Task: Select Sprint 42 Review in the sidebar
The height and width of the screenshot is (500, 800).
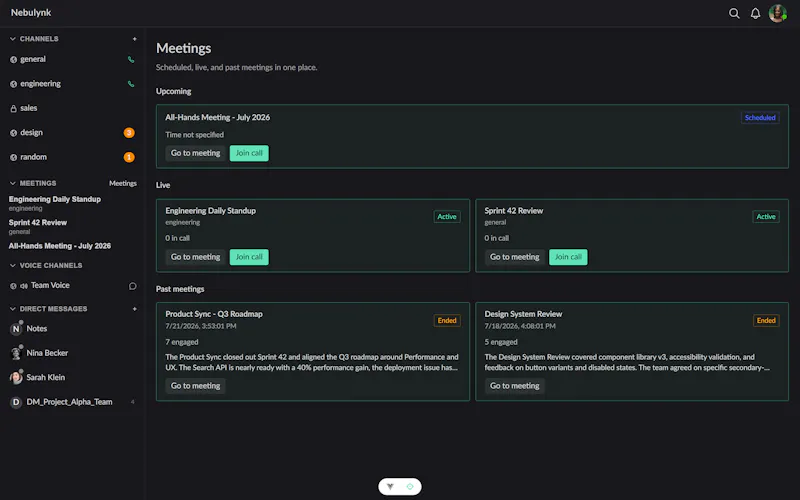Action: [38, 227]
